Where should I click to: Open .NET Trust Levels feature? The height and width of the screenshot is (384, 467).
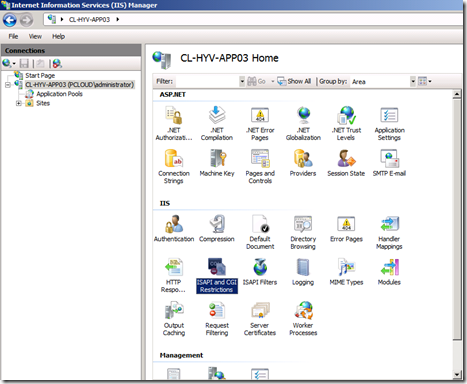(x=346, y=123)
